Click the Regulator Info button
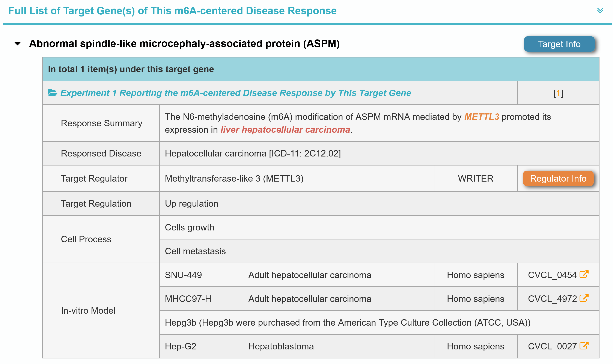This screenshot has width=613, height=364. pos(558,179)
